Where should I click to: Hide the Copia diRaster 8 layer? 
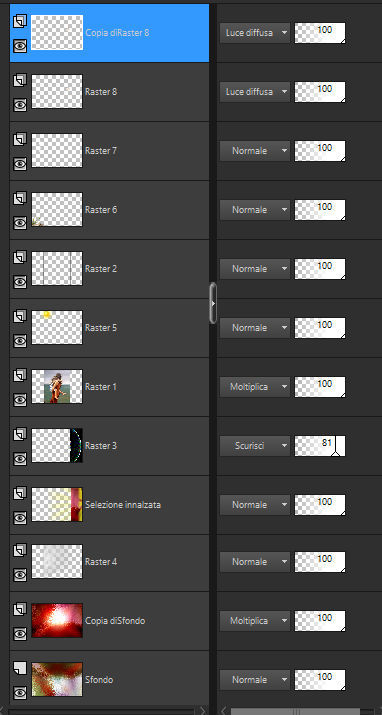(x=20, y=46)
